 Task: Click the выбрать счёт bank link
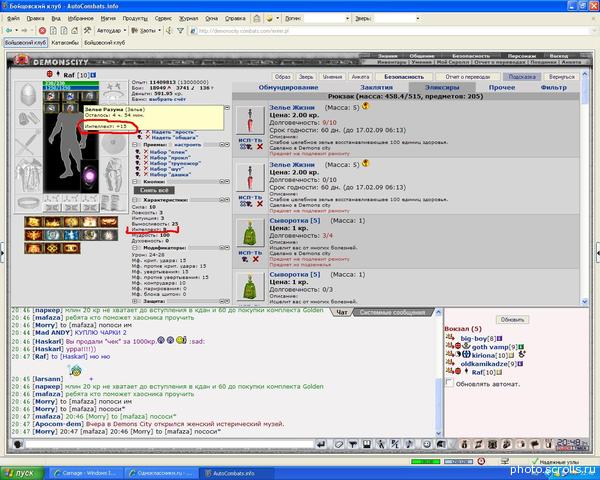166,99
